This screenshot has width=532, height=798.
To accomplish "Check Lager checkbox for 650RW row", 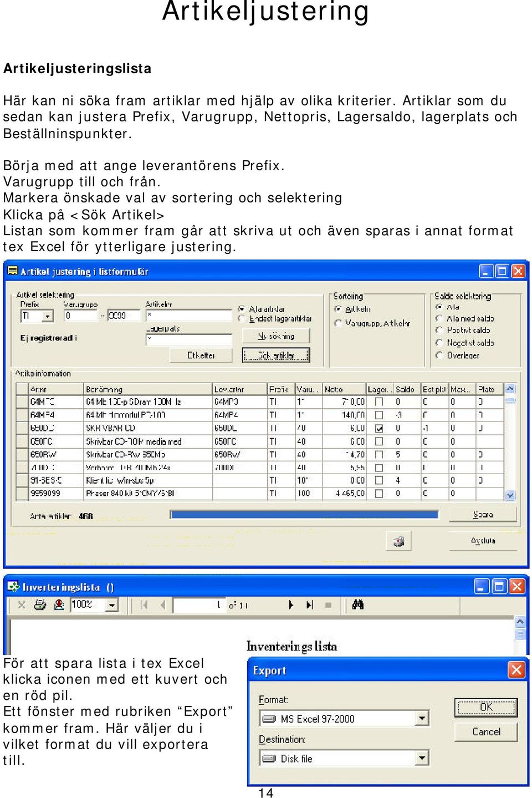I will tap(379, 455).
